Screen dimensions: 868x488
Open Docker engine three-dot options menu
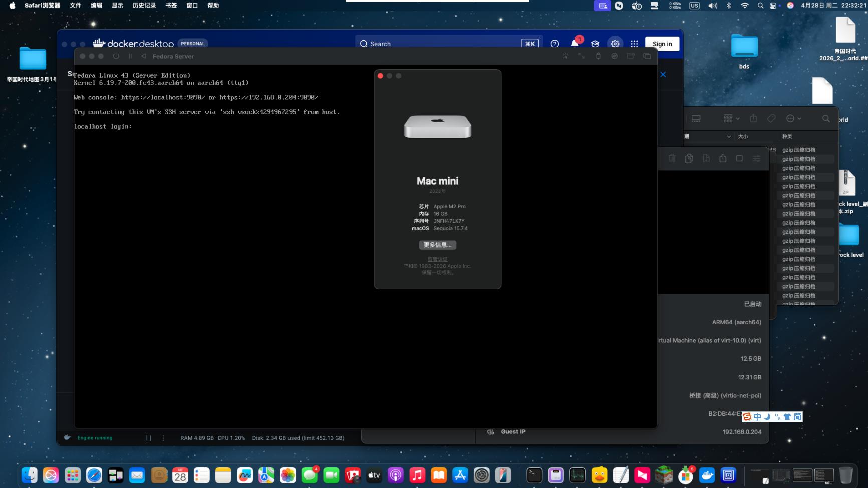coord(163,438)
